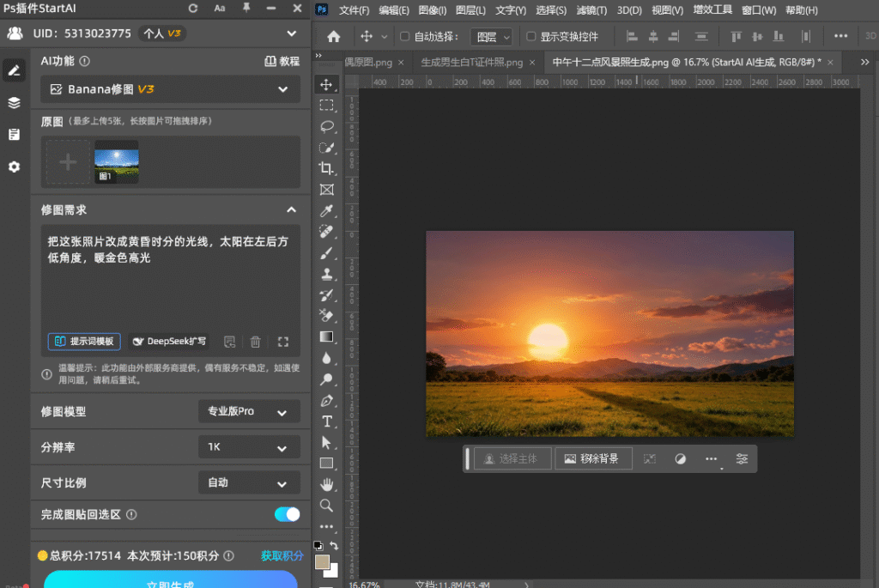Enable the 自动选择 checkbox
This screenshot has width=879, height=588.
tap(404, 37)
